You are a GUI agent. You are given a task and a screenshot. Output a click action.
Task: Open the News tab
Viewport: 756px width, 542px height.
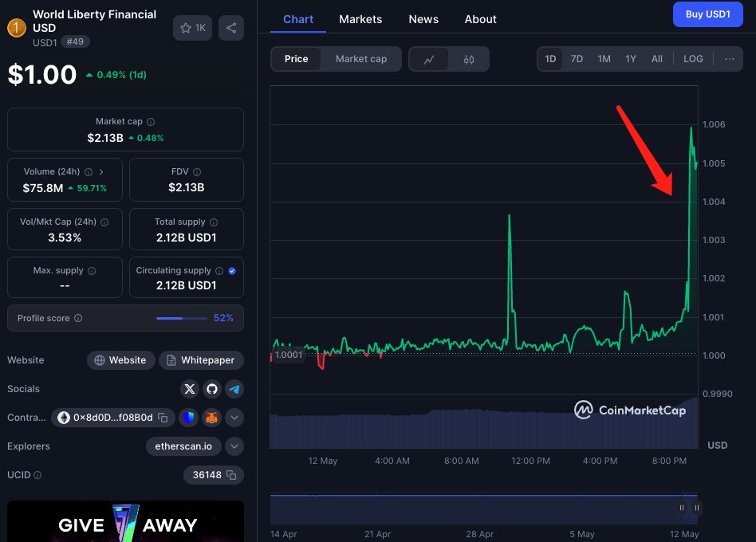(423, 19)
